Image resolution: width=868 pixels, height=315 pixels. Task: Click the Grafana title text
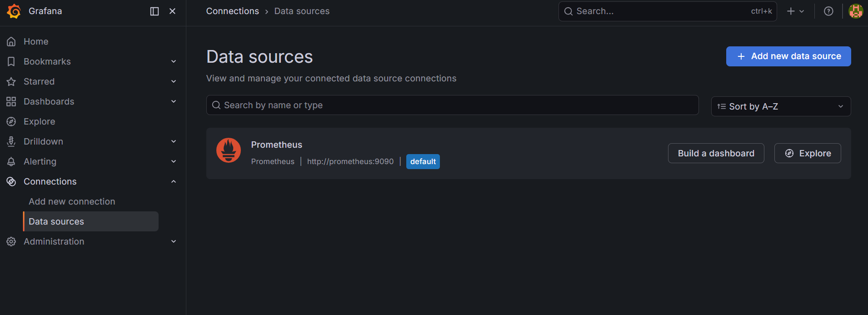coord(45,11)
